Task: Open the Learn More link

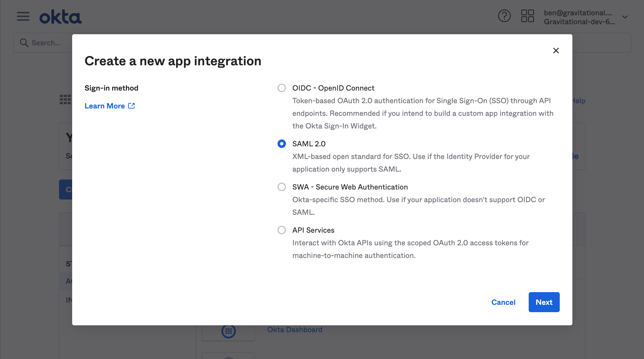Action: pos(105,106)
